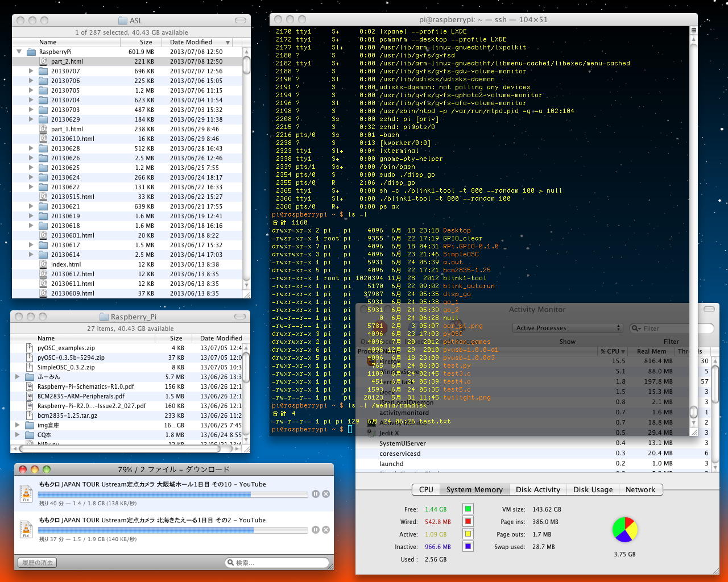Click the Raspberry-Pi-Schematics-R1.0.pdf icon
Image resolution: width=728 pixels, height=582 pixels.
coord(30,386)
